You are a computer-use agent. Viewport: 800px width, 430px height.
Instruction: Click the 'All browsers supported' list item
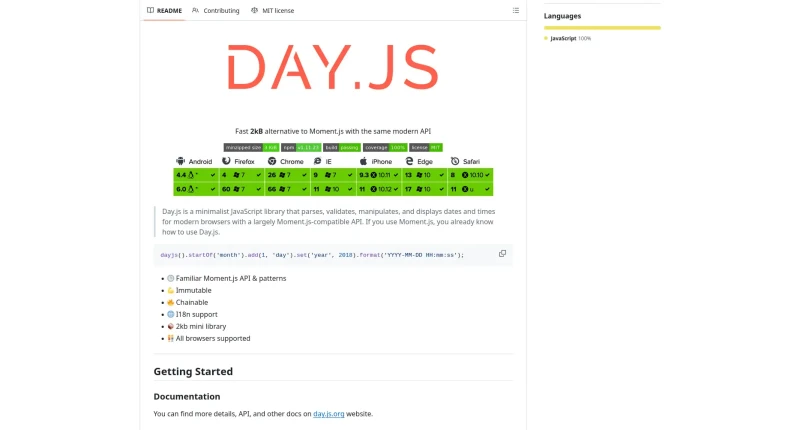coord(213,338)
